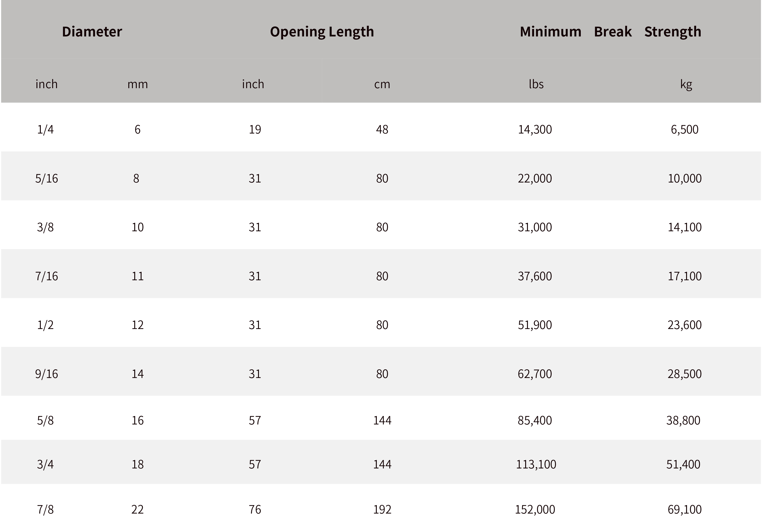Screen dimensions: 762x532
Task: Select the kg unit subheader
Action: 686,85
